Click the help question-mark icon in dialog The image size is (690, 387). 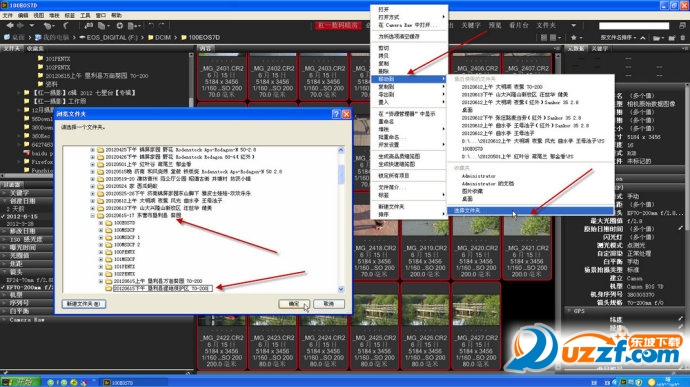point(336,114)
